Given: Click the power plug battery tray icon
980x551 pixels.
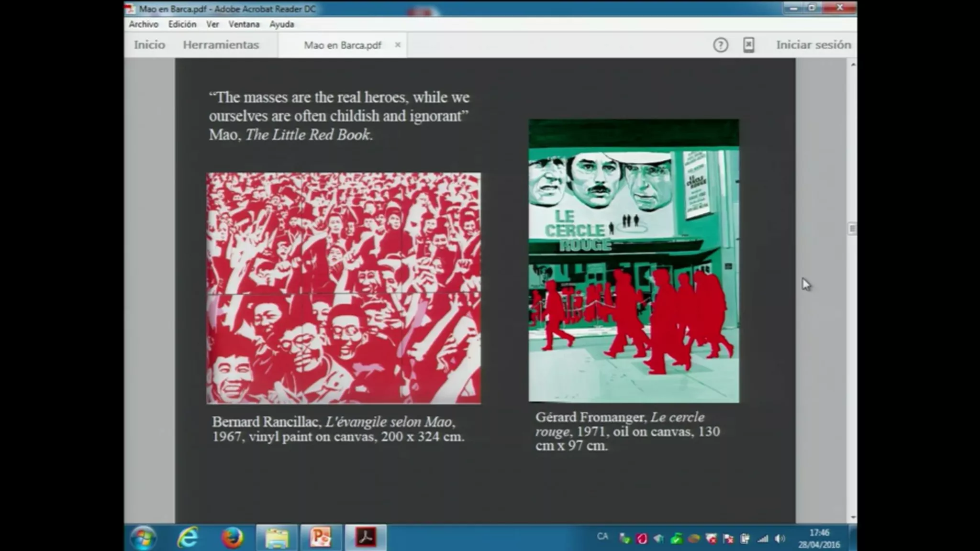Looking at the screenshot, I should 745,539.
